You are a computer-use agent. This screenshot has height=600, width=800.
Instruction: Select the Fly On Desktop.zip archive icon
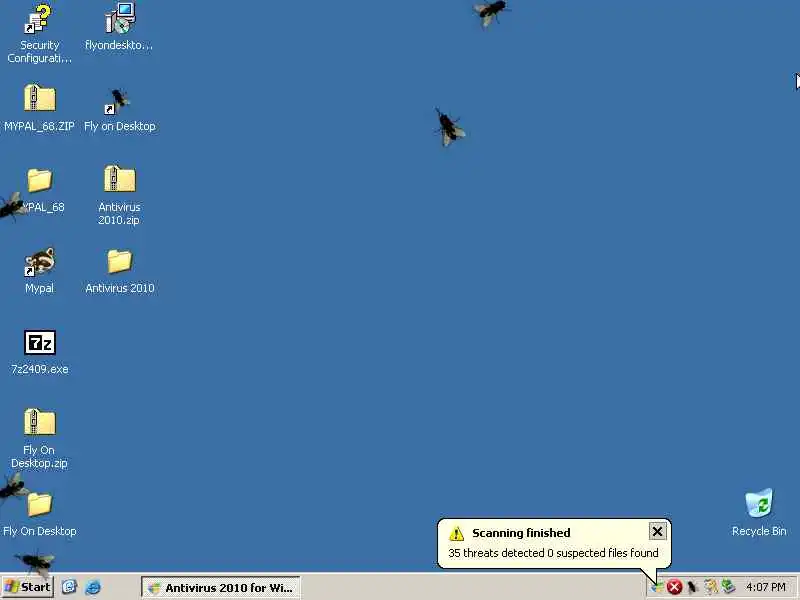(x=39, y=422)
